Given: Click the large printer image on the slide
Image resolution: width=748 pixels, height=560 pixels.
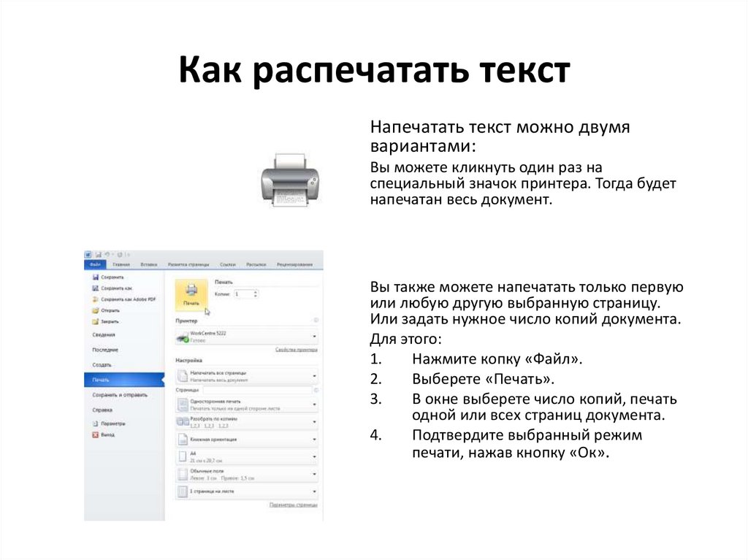Looking at the screenshot, I should point(290,180).
